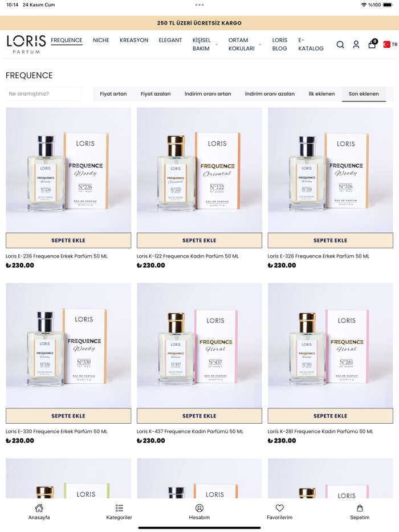Open Favorilerim heart icon
The height and width of the screenshot is (532, 399).
tap(279, 508)
